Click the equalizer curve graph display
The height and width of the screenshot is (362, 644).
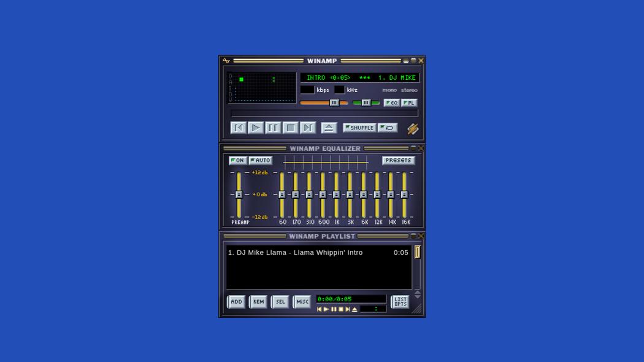(326, 163)
